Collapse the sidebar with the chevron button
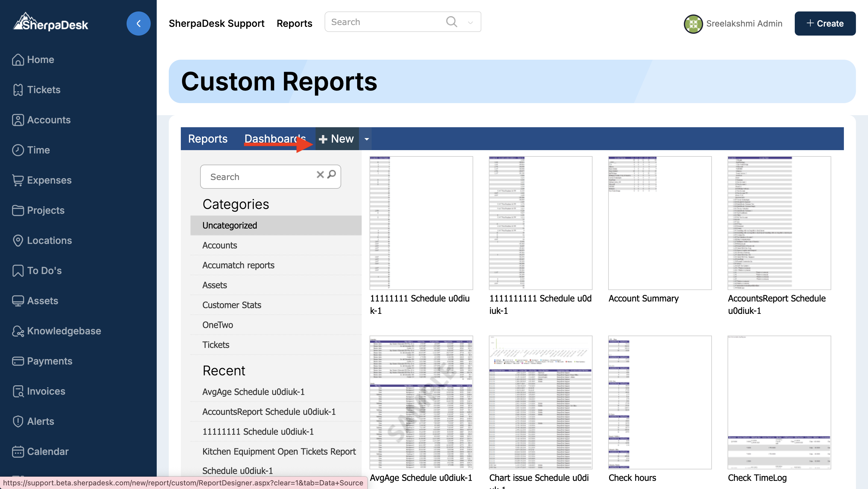The image size is (868, 489). [x=138, y=24]
